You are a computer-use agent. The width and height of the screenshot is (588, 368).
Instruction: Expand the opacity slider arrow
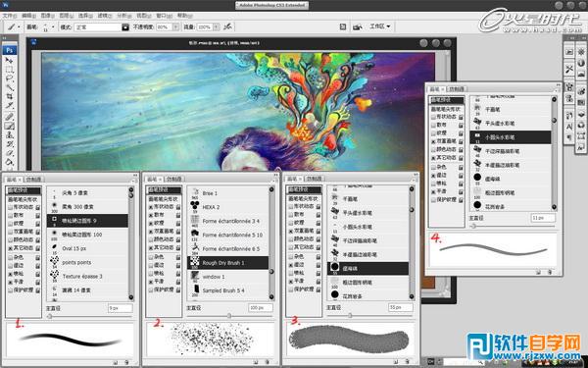175,27
